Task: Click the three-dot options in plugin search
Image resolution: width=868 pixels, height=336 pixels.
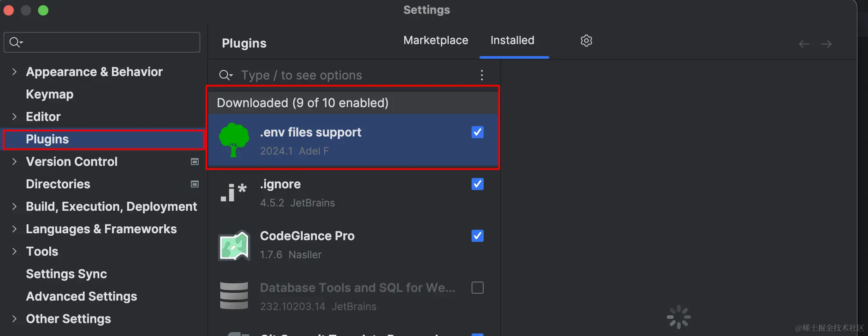Action: point(482,75)
